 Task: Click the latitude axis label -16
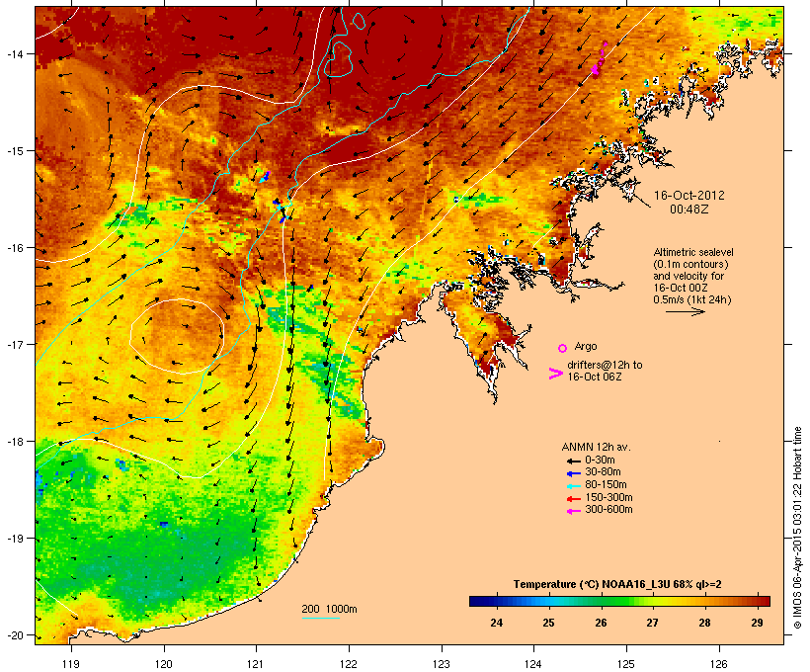[x=14, y=248]
